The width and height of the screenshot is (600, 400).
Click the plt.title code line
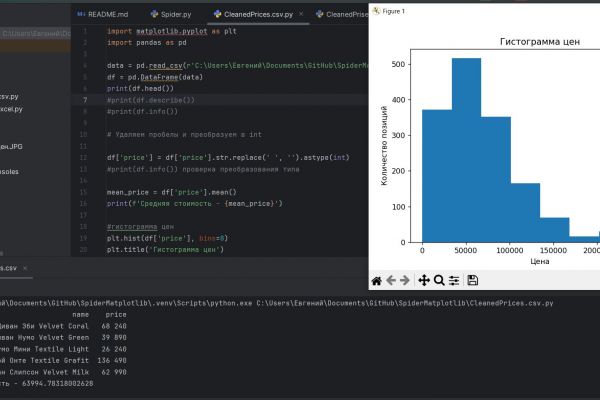click(x=165, y=250)
